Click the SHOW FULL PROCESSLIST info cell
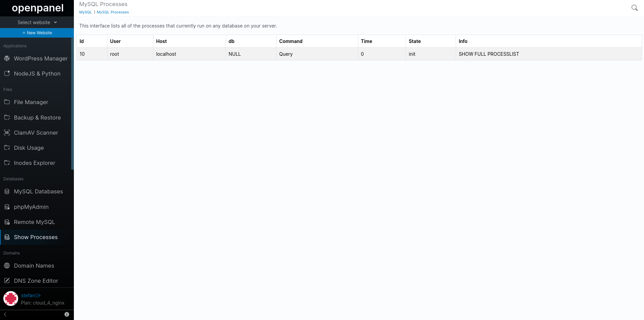The image size is (644, 320). point(549,54)
